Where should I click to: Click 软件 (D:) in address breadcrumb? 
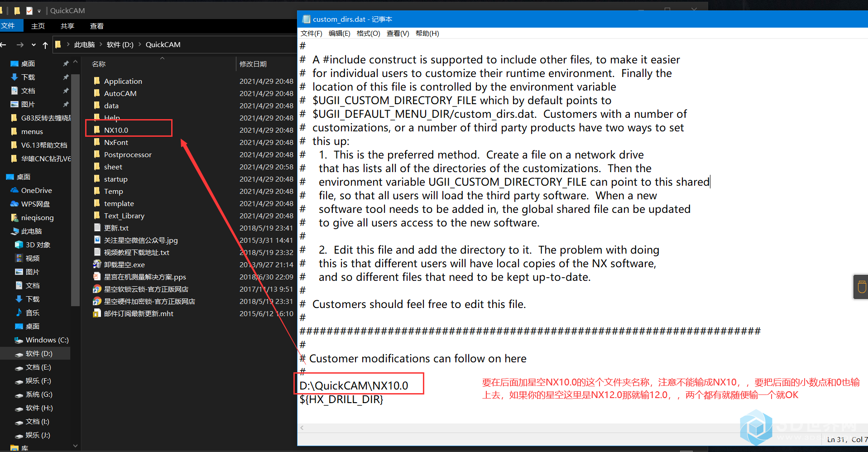(x=120, y=44)
